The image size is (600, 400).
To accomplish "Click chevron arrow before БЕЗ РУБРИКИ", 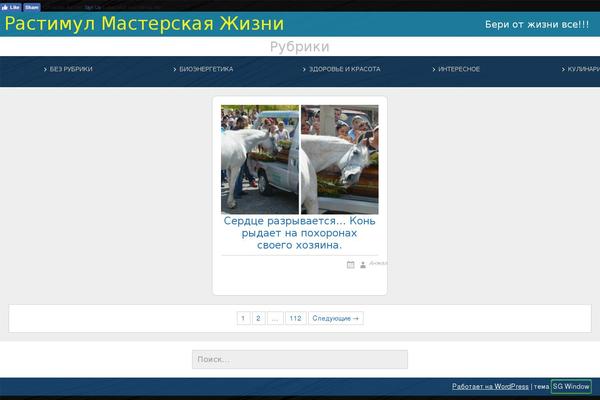I will pos(45,69).
